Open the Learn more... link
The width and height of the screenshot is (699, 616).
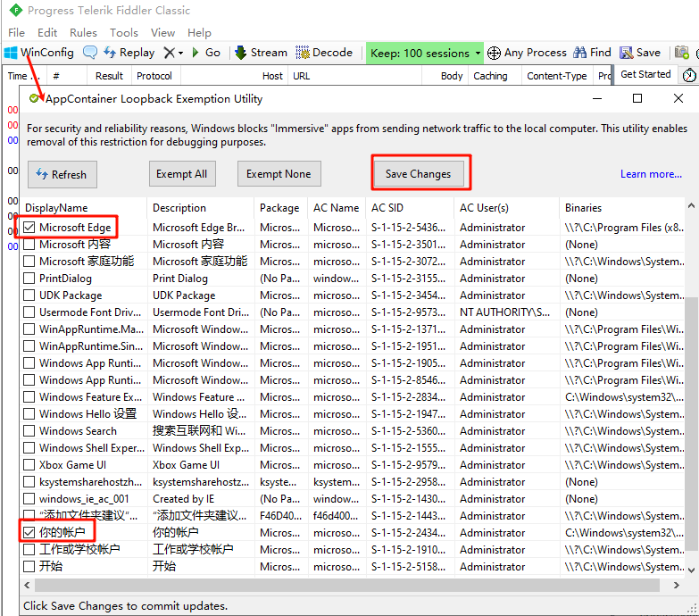pyautogui.click(x=651, y=174)
